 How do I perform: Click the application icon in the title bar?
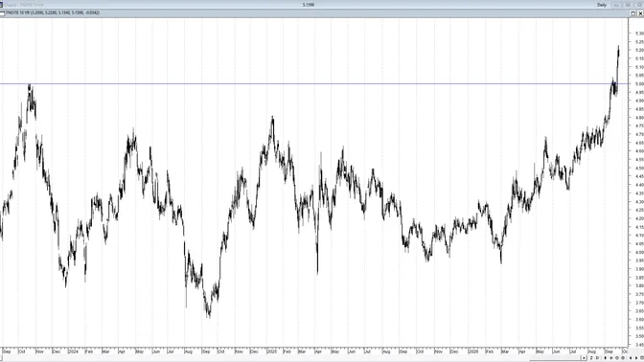pos(1,5)
